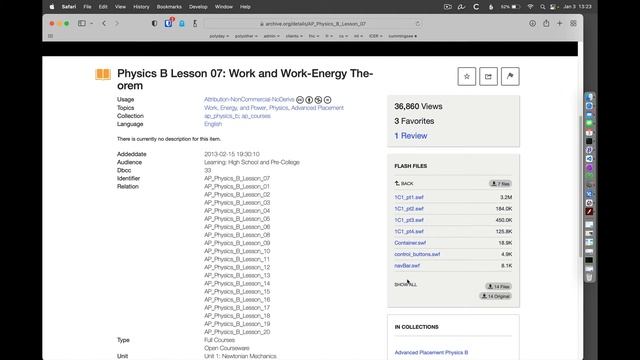The width and height of the screenshot is (640, 360).
Task: Click the share icon button on the page
Action: click(x=488, y=76)
